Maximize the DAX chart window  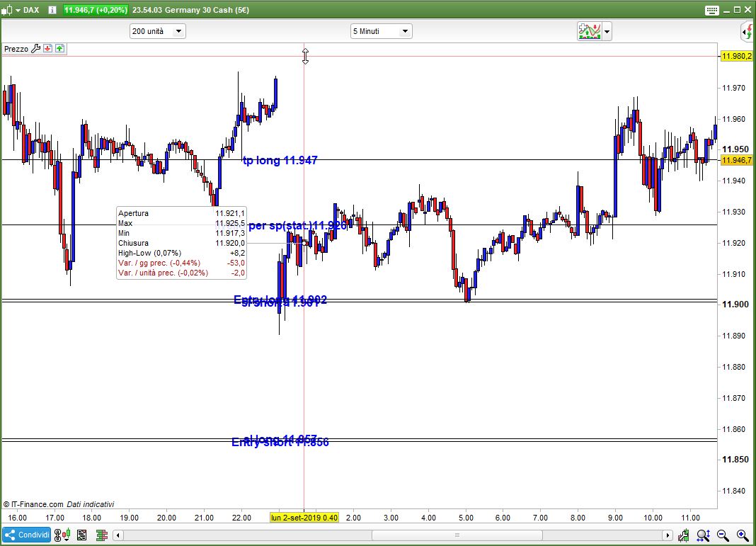pyautogui.click(x=737, y=10)
